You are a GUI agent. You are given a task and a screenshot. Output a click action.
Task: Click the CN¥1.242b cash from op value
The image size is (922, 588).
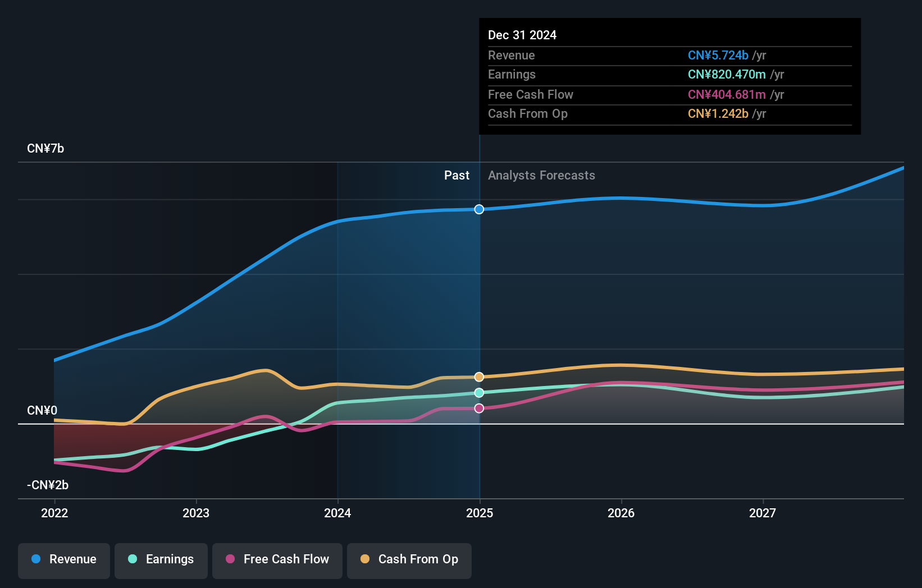coord(718,114)
